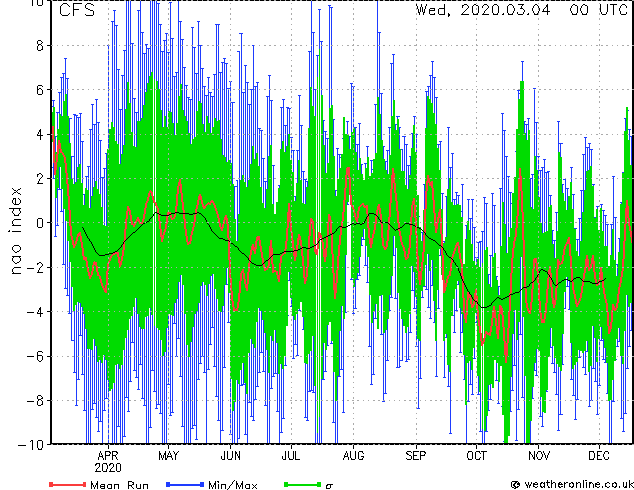634x490 pixels.
Task: Click the weatheronline.co.uk copyright text
Action: 572,484
